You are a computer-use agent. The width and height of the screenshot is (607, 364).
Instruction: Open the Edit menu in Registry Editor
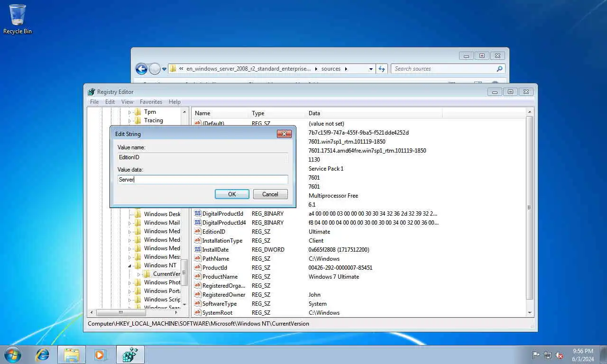[x=110, y=102]
